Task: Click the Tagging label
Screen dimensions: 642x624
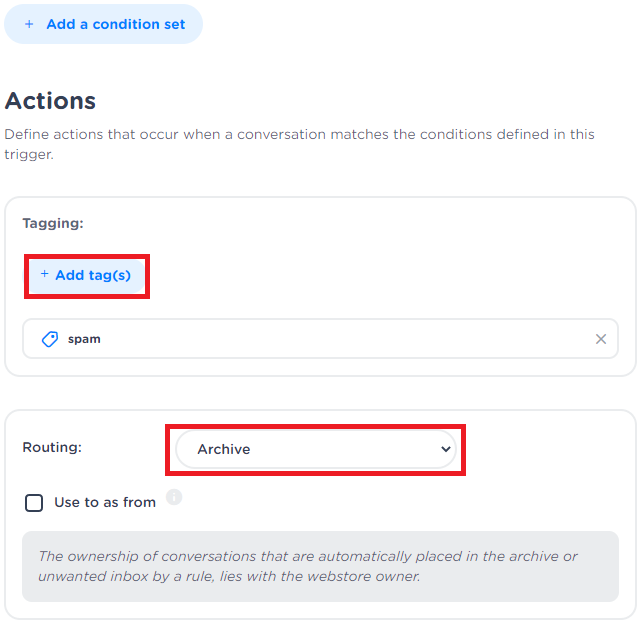Action: click(x=53, y=224)
